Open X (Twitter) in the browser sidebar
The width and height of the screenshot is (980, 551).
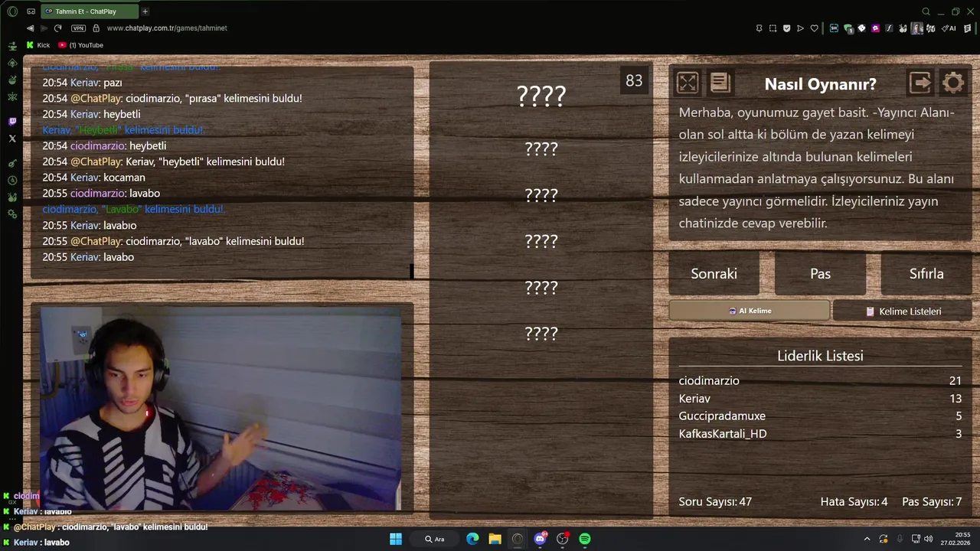[x=12, y=139]
